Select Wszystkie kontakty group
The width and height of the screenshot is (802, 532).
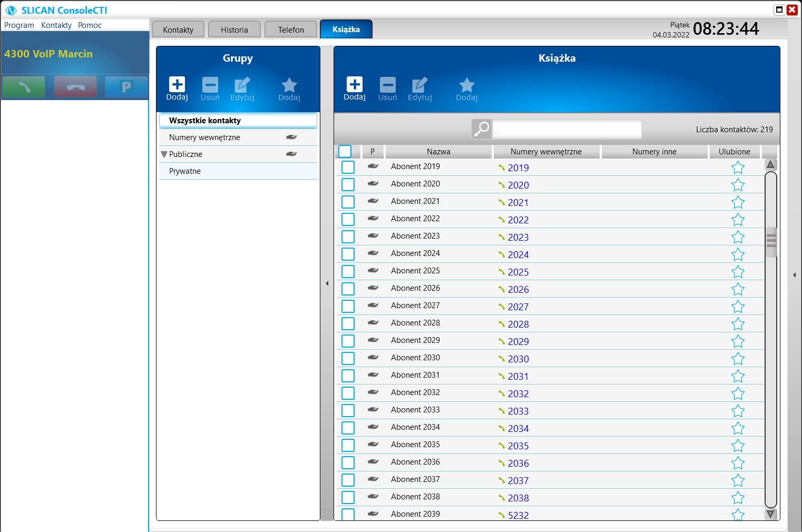coord(238,121)
